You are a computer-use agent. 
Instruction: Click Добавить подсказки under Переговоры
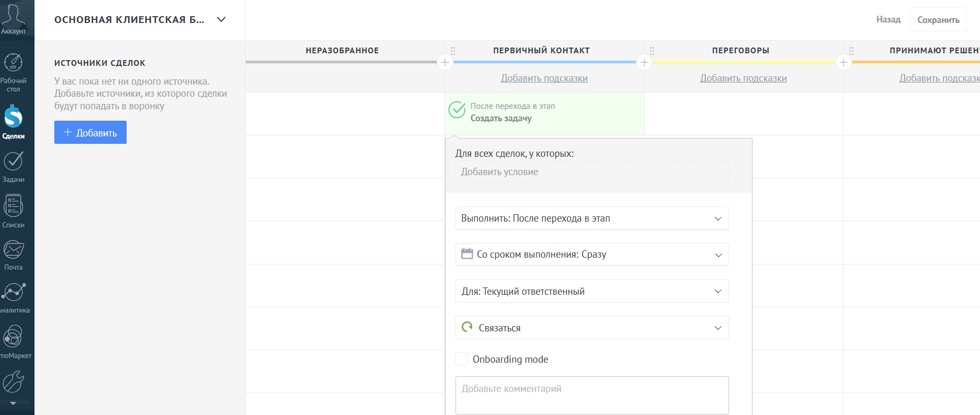[x=743, y=78]
